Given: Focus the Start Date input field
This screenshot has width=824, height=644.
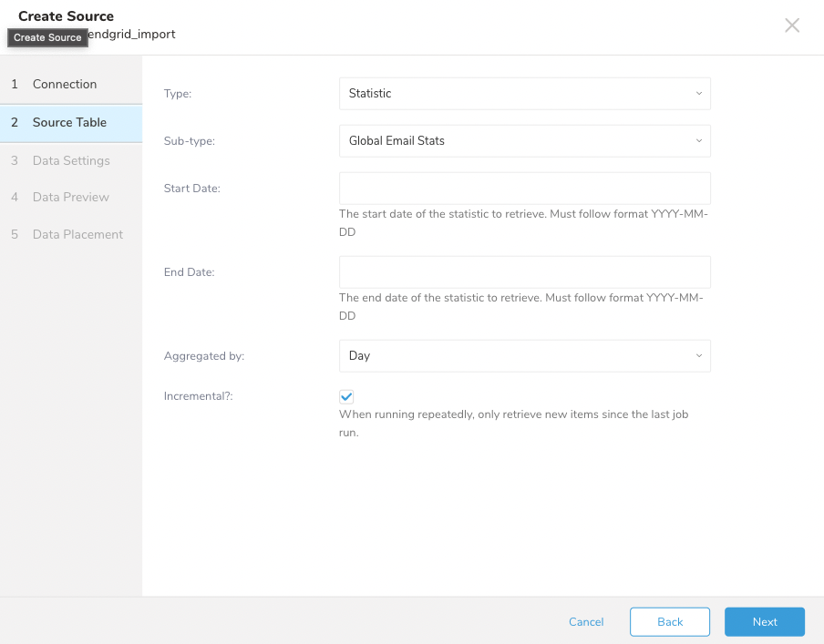Looking at the screenshot, I should coord(524,189).
